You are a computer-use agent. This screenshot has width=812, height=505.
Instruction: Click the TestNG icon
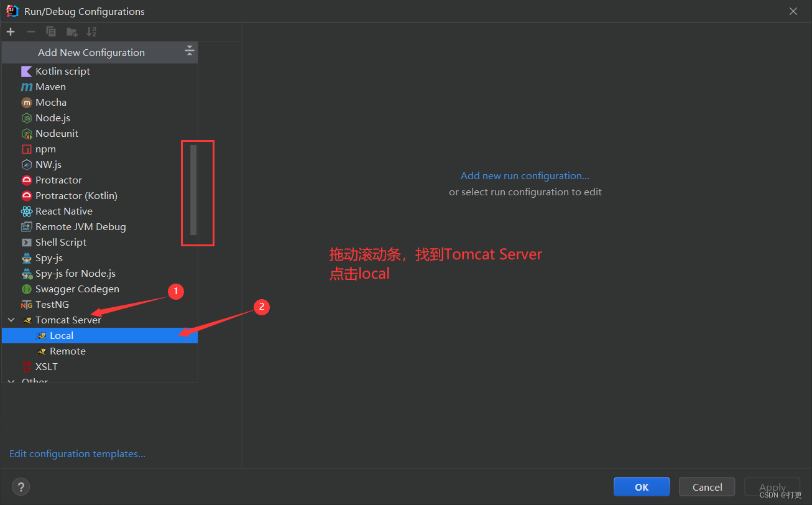pos(26,305)
